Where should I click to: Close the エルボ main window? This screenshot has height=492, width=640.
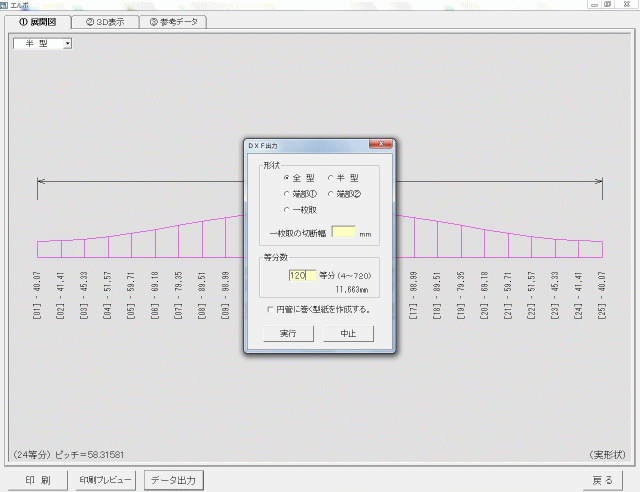tap(627, 4)
